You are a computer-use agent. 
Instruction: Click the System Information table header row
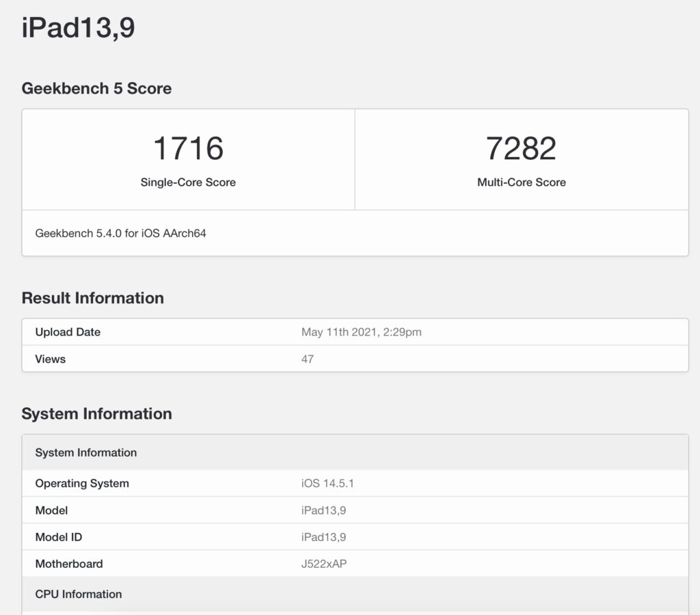[355, 452]
